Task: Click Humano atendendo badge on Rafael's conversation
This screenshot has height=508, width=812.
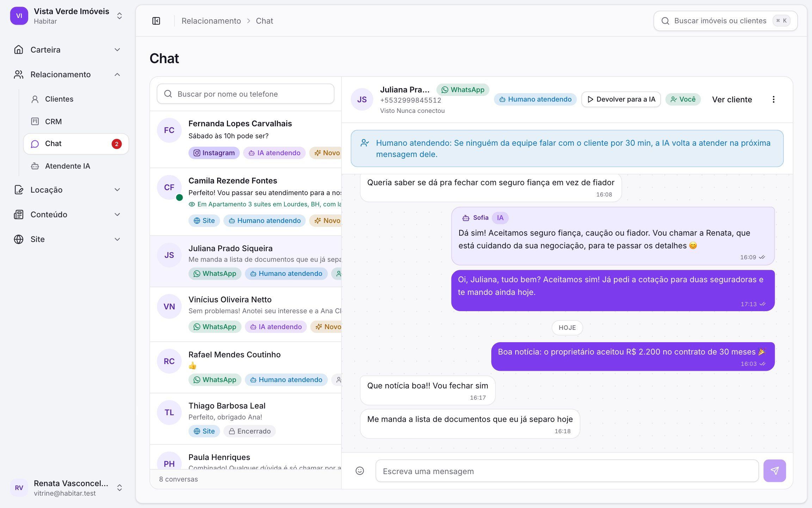Action: click(x=286, y=380)
